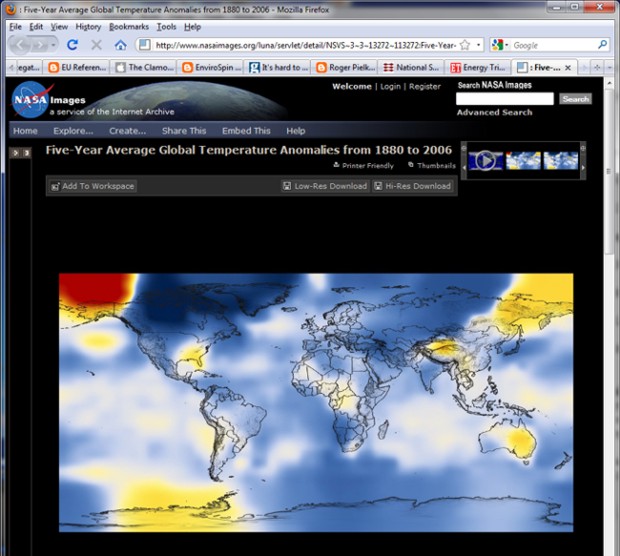The width and height of the screenshot is (620, 556).
Task: Click the scrollbar up arrow
Action: click(609, 83)
